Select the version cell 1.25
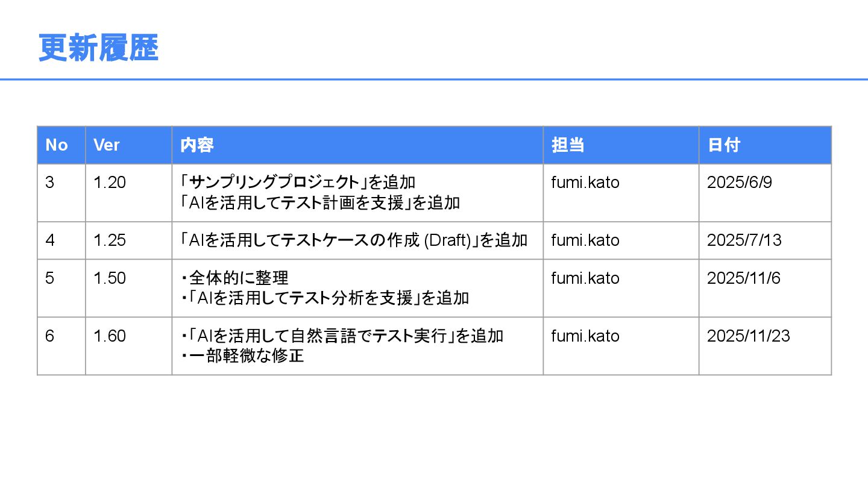The image size is (868, 488). tap(110, 240)
